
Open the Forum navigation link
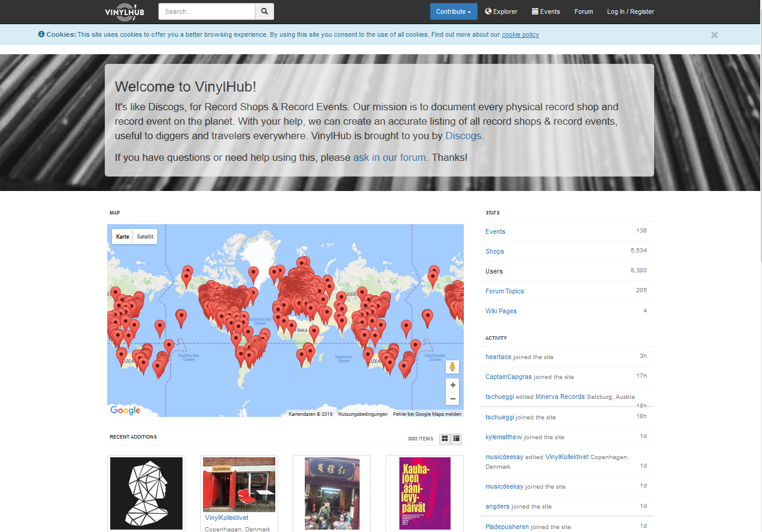click(584, 11)
